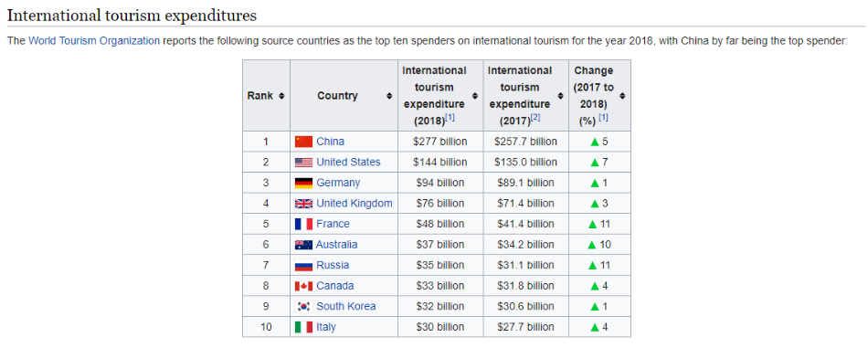Open the Russia country link
The height and width of the screenshot is (348, 868).
[x=333, y=265]
